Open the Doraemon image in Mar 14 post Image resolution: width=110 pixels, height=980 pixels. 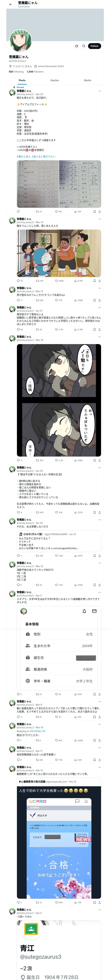(59, 253)
